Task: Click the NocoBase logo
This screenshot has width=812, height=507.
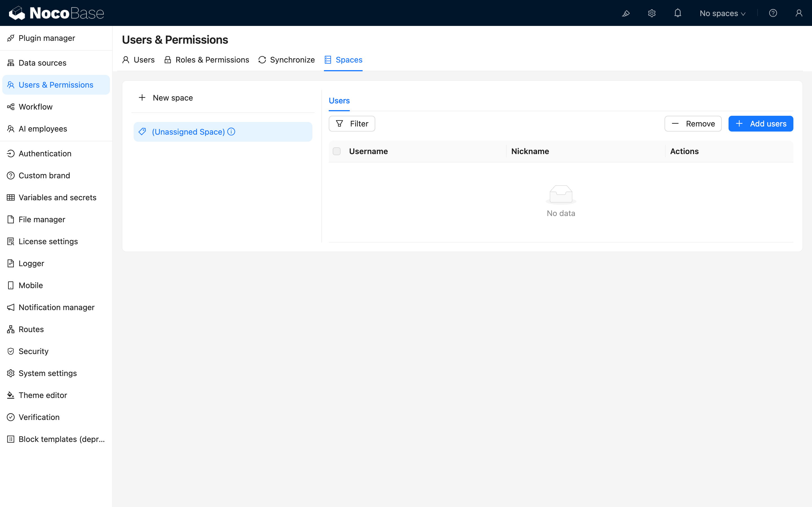Action: (56, 13)
